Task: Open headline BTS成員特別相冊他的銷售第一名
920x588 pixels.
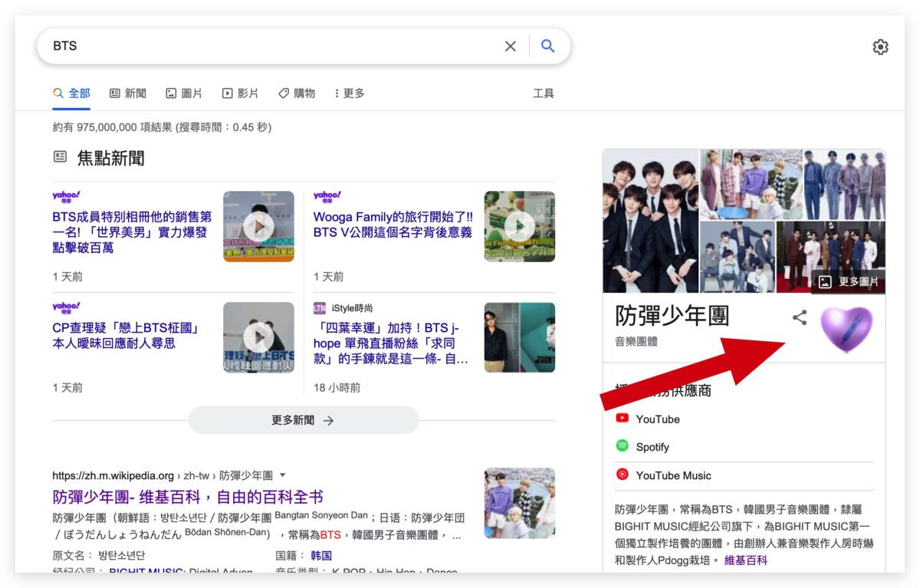Action: 130,232
